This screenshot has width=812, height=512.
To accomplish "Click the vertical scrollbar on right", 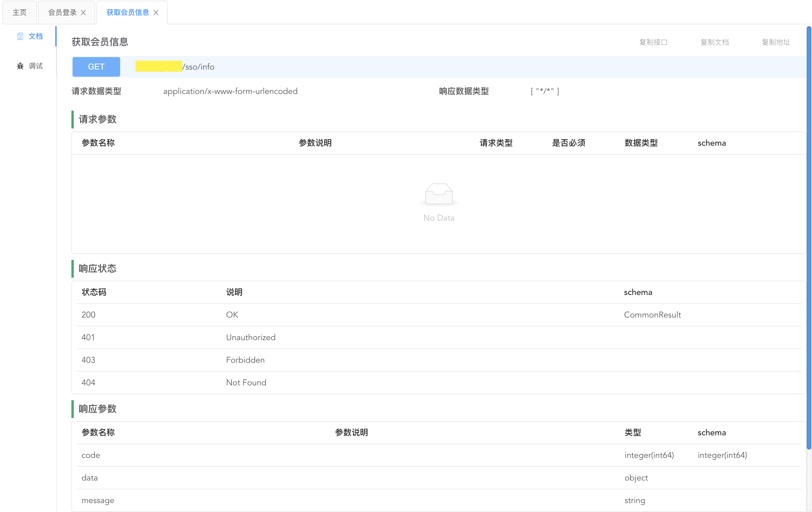I will (x=808, y=236).
